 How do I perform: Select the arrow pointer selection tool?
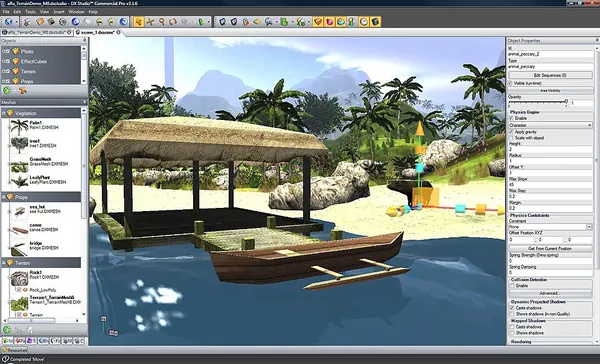click(x=139, y=22)
